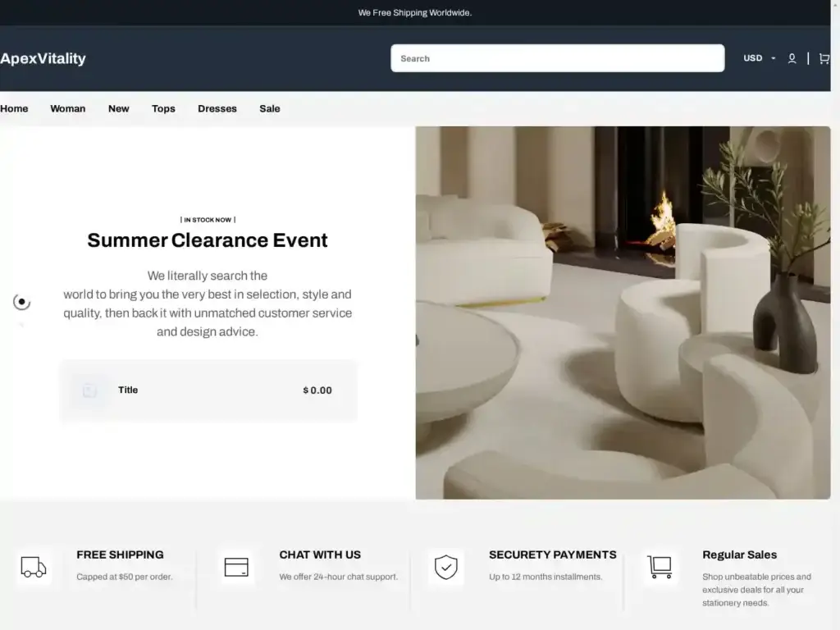The height and width of the screenshot is (630, 840).
Task: Click into the Search input field
Action: 557,58
